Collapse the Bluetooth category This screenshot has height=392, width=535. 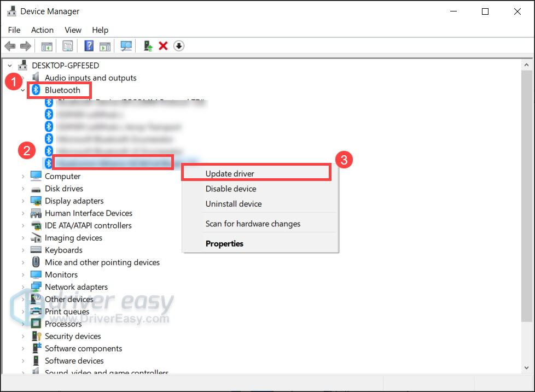click(22, 90)
